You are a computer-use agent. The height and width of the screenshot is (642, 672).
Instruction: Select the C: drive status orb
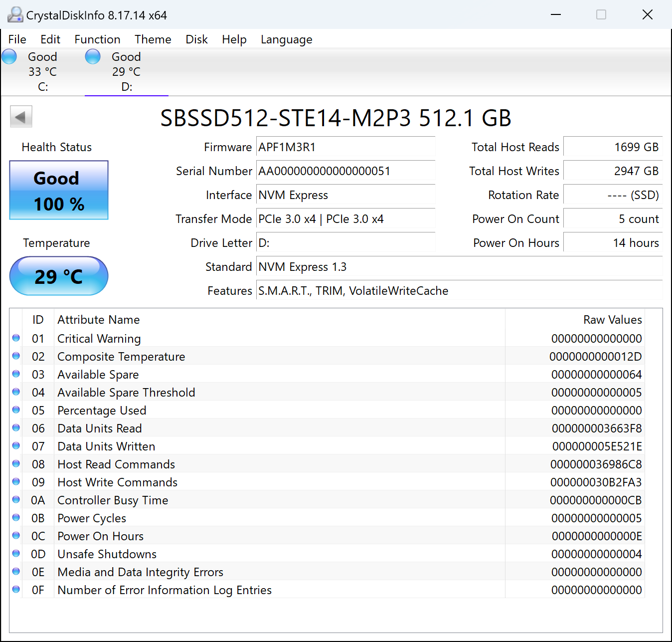tap(9, 57)
